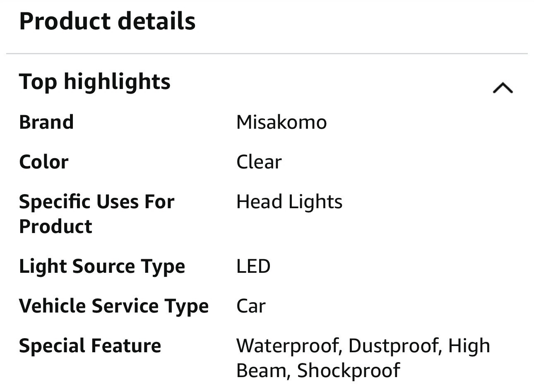Click the word Shockproof
Image resolution: width=534 pixels, height=392 pixels.
tap(349, 370)
